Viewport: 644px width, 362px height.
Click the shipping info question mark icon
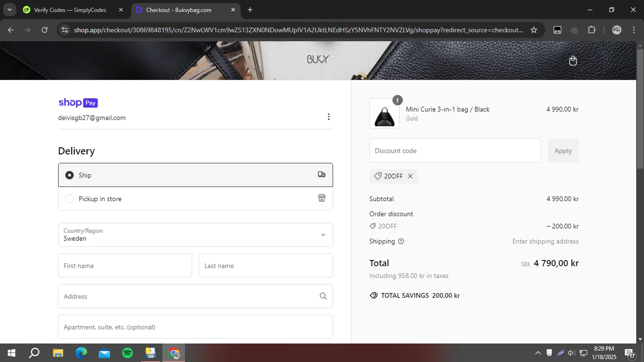[x=401, y=241]
